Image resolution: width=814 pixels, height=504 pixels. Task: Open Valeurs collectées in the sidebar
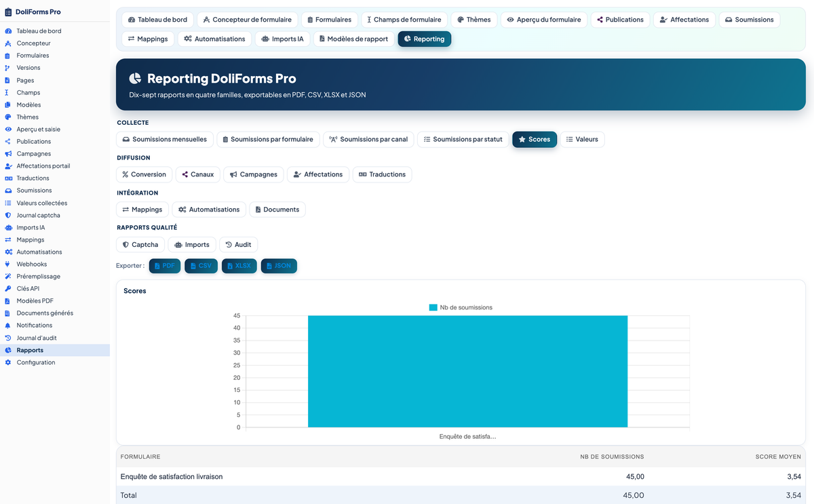pos(54,203)
